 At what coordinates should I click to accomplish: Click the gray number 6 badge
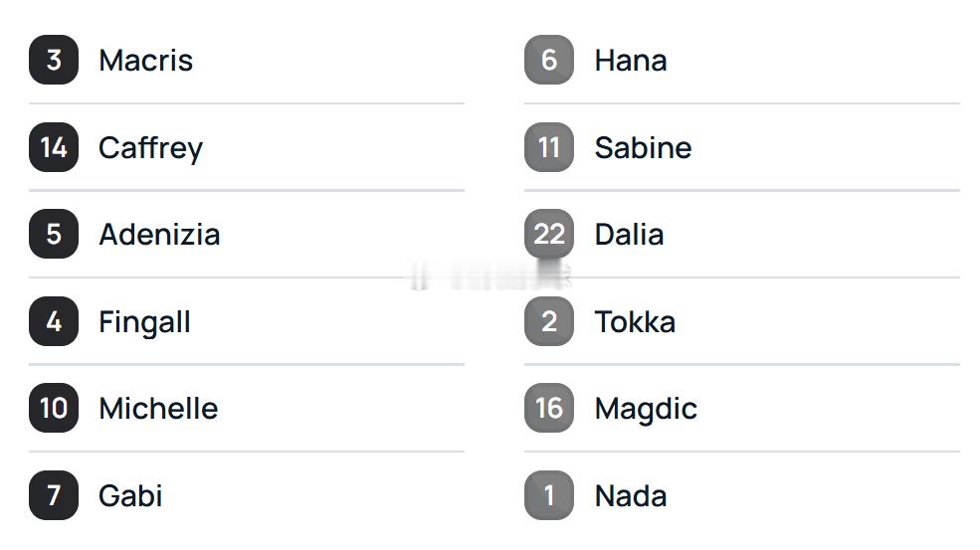tap(549, 60)
